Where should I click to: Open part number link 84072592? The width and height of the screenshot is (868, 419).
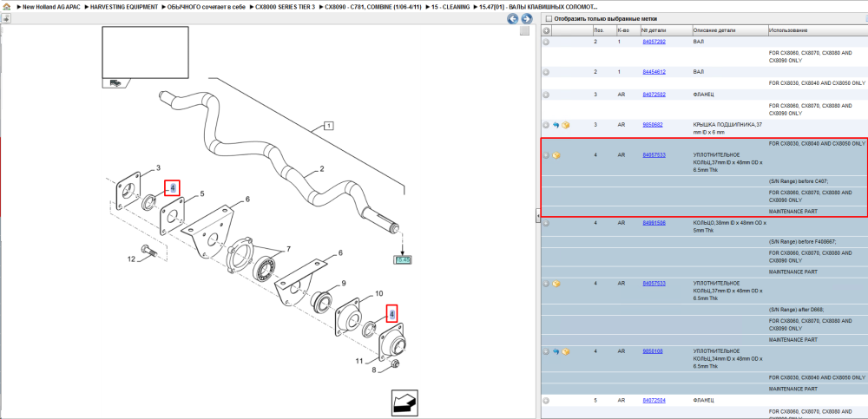coord(654,95)
